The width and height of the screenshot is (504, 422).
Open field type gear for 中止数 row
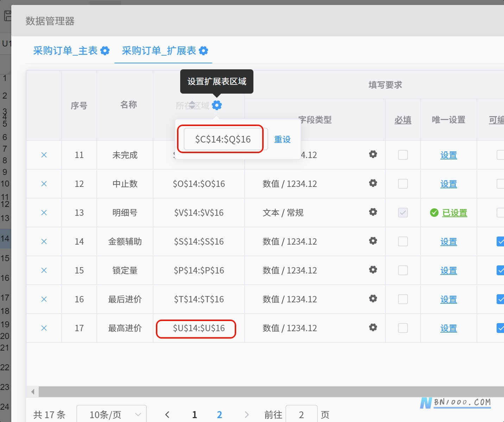pos(373,183)
